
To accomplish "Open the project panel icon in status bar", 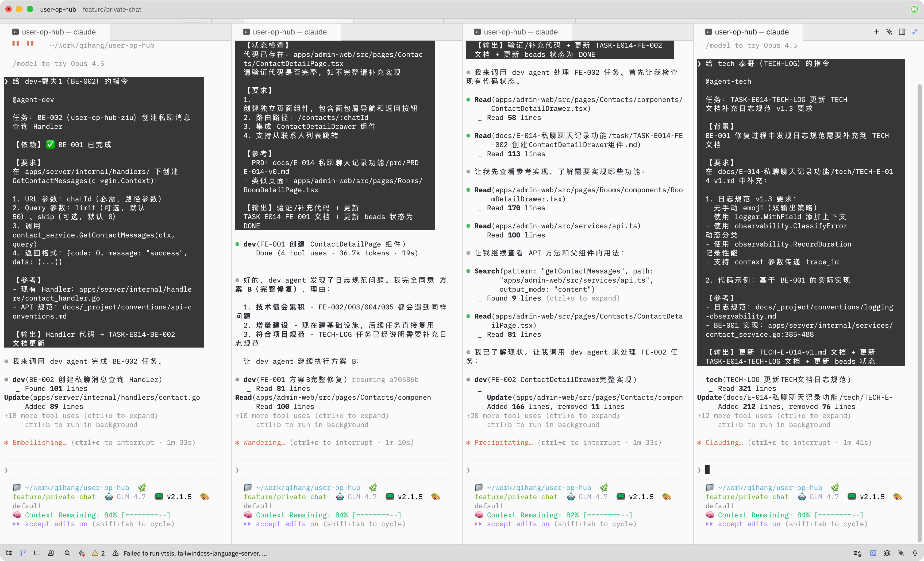I will tap(9, 553).
